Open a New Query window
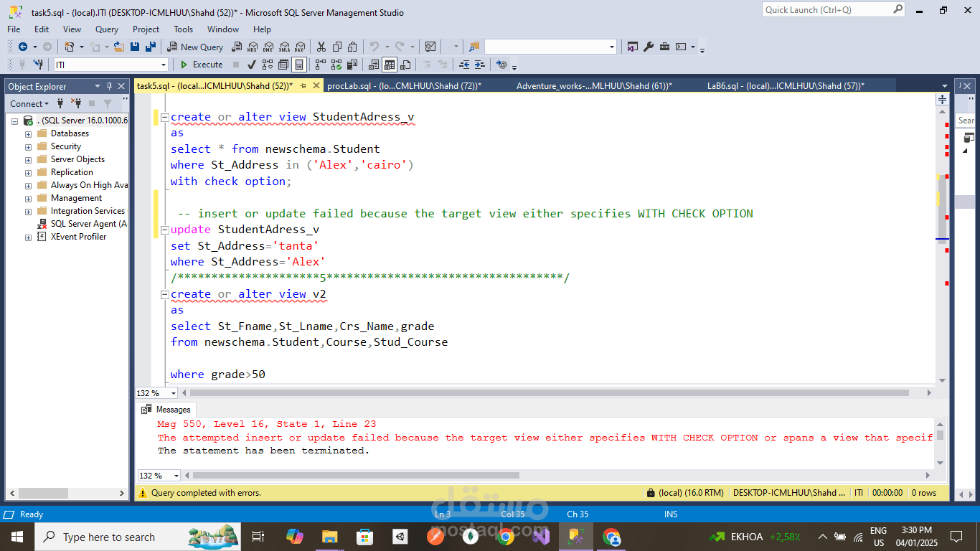 (x=196, y=47)
